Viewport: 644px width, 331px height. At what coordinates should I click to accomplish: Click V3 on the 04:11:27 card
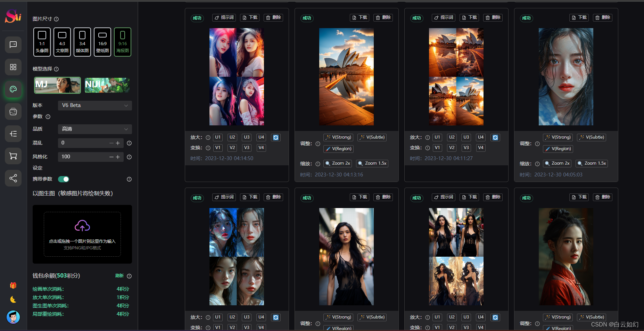[x=466, y=148]
